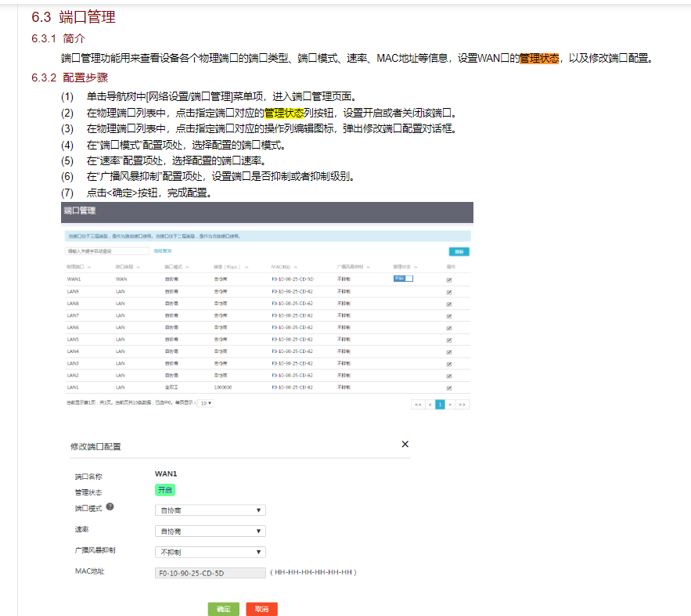Image resolution: width=691 pixels, height=616 pixels.
Task: Sort table by MAC地址 column arrow
Action: point(295,267)
